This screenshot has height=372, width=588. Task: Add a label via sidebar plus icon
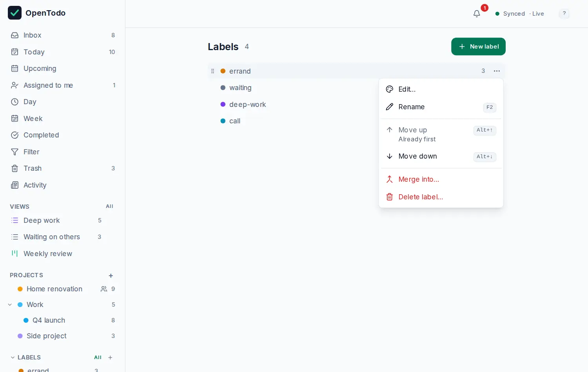[110, 358]
